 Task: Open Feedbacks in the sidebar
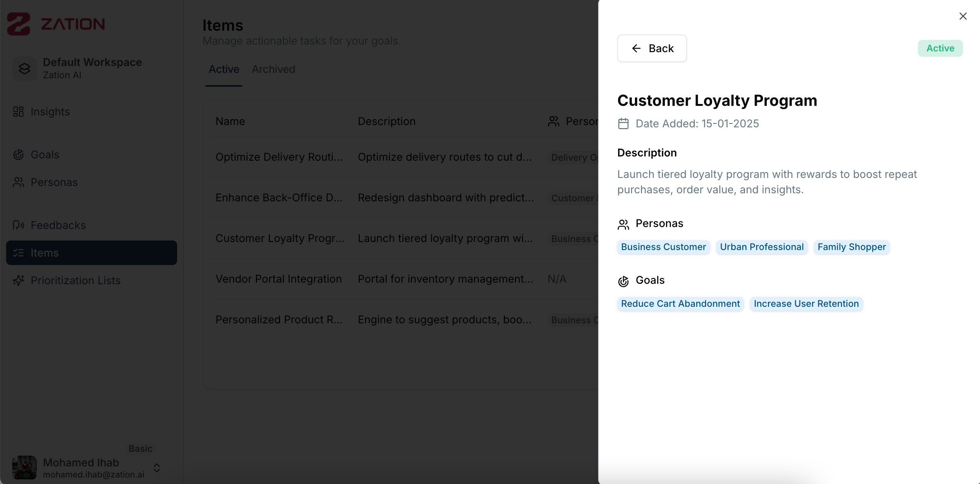(x=92, y=225)
